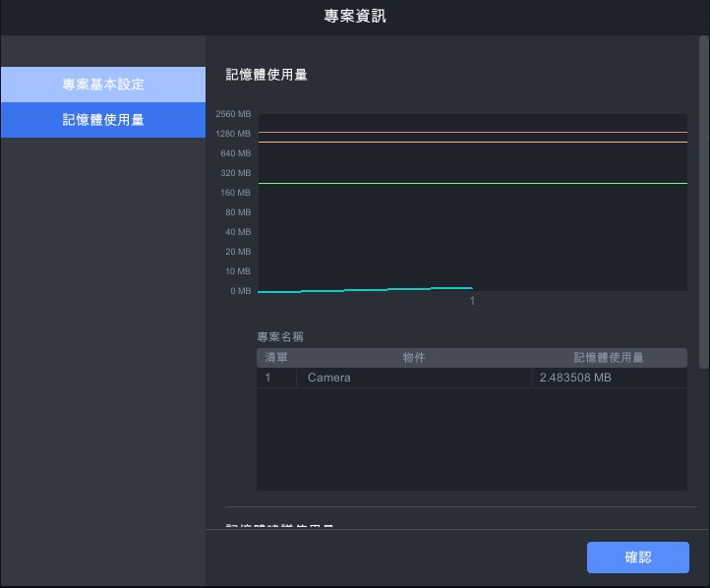Screen dimensions: 710x588
Task: Click the cyan memory usage curve
Action: point(393,289)
